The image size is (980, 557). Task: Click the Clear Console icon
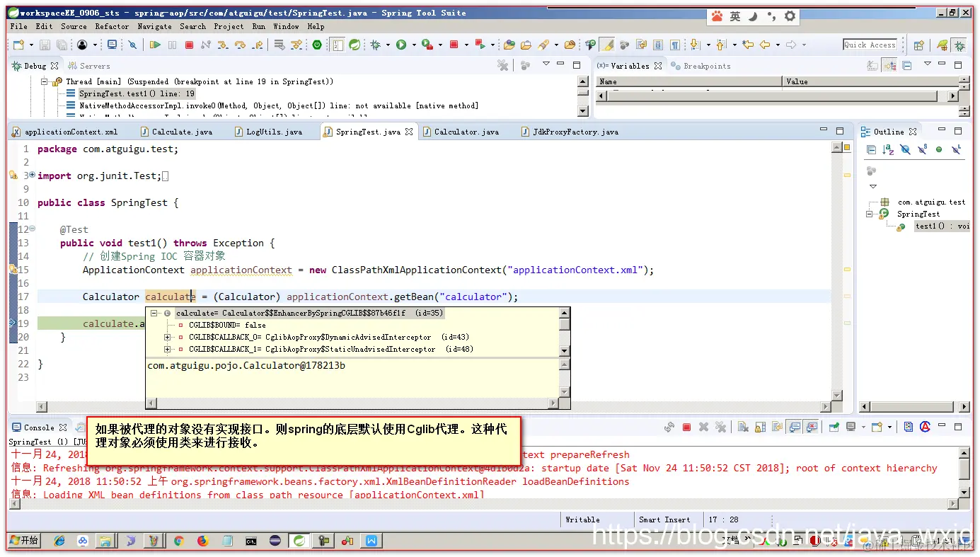click(x=742, y=427)
